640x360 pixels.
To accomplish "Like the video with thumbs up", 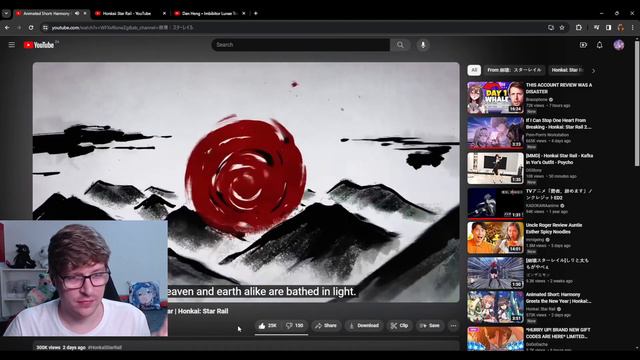I will (267, 326).
